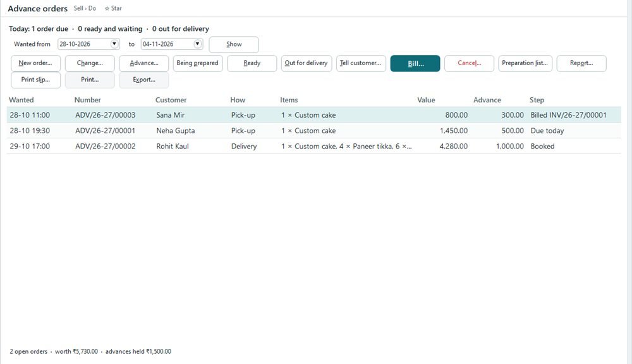Click 0 ready and waiting text
This screenshot has width=632, height=364.
click(x=110, y=28)
